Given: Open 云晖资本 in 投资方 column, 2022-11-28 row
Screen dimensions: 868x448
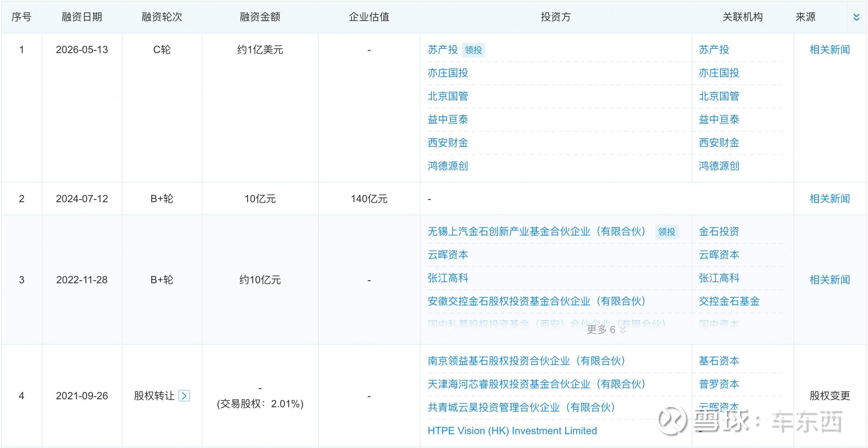Looking at the screenshot, I should [x=448, y=255].
